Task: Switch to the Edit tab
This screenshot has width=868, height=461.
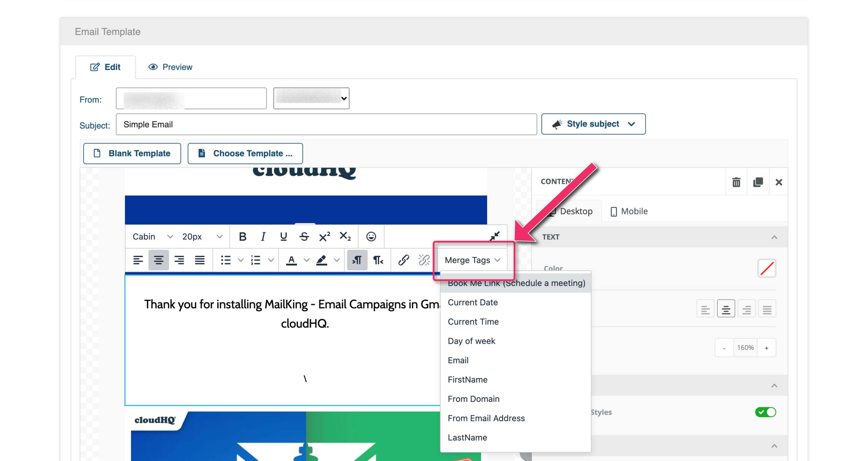Action: coord(105,67)
